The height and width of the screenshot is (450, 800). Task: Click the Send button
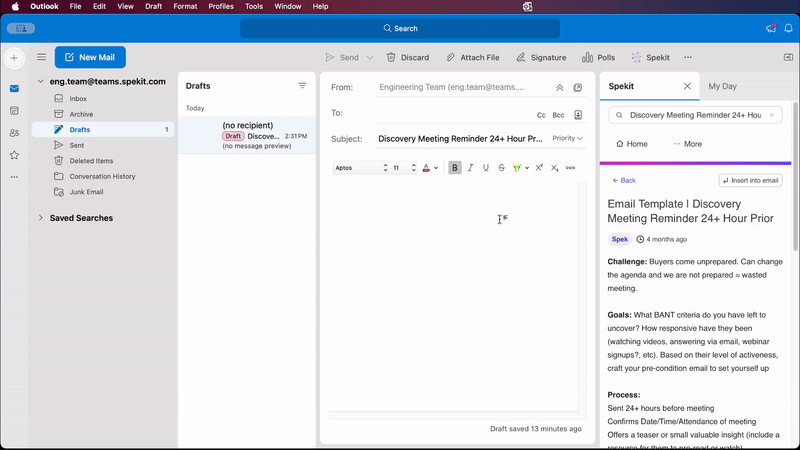tap(342, 57)
